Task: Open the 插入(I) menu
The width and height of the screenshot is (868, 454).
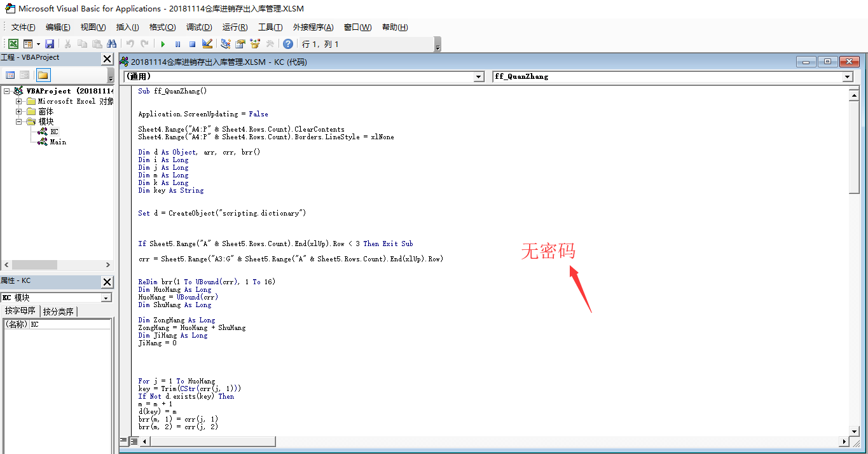Action: coord(127,27)
